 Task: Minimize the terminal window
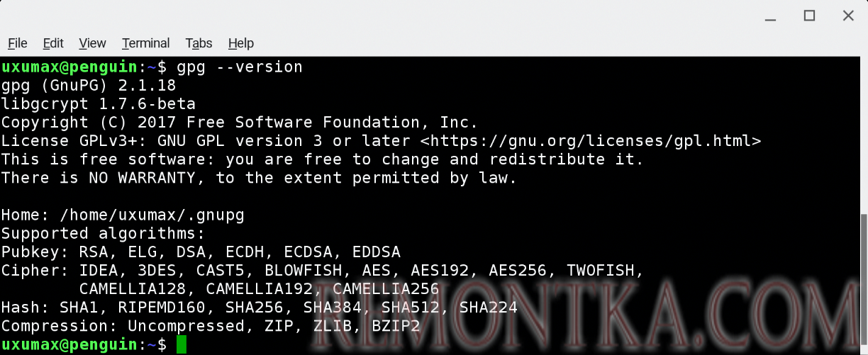click(x=771, y=16)
